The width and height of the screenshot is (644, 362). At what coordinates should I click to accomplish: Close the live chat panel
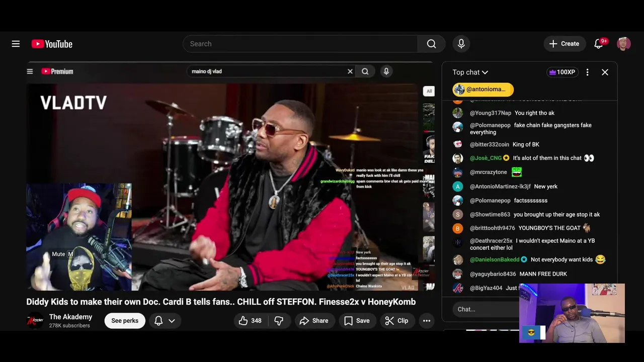pos(605,72)
